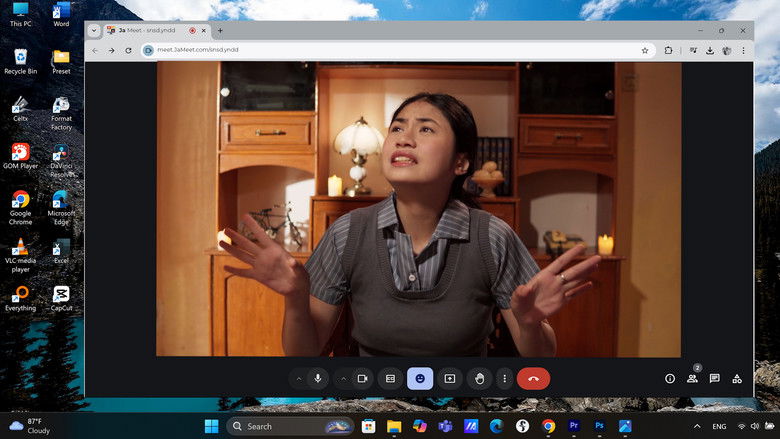The image size is (780, 439).
Task: Open the meeting activities icon
Action: coord(737,379)
